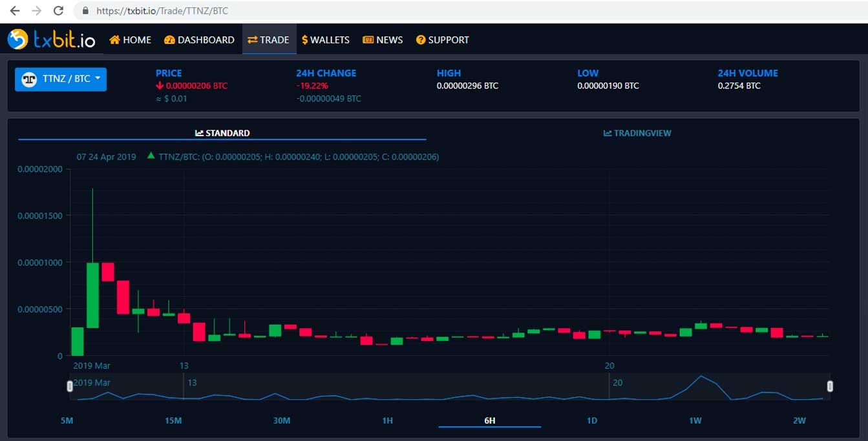Screen dimensions: 868x441
Task: Click the NEWS newspaper icon
Action: point(367,39)
